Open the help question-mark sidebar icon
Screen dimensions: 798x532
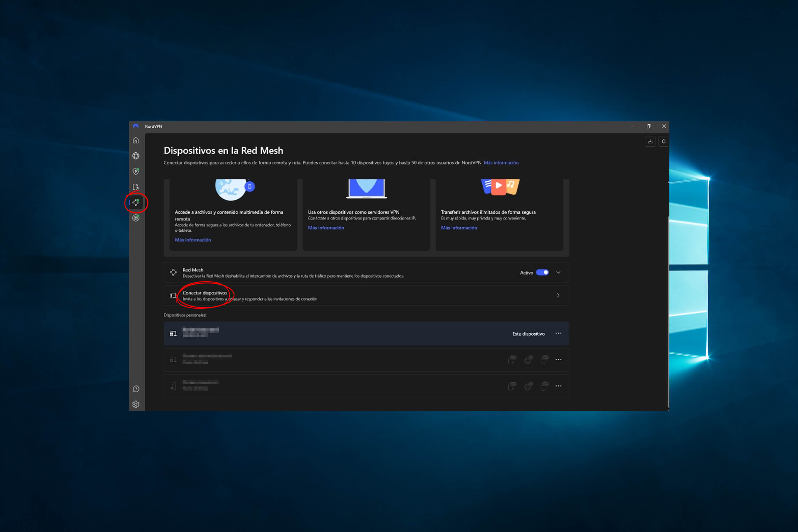[136, 389]
